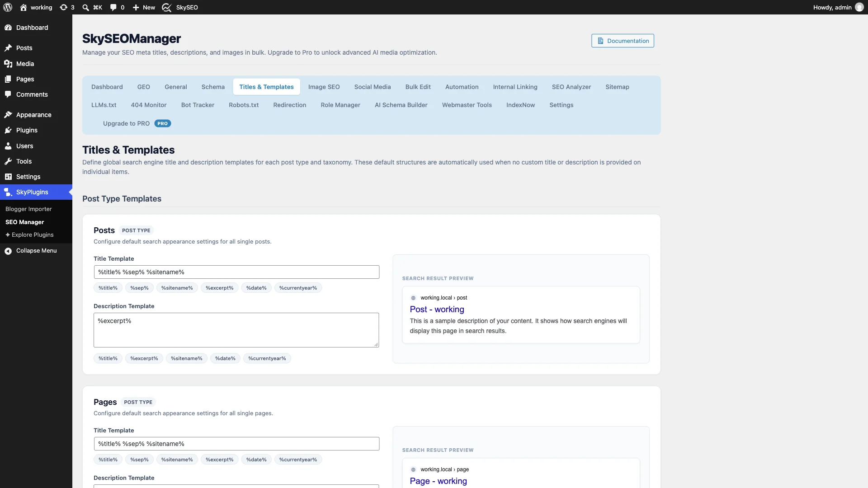This screenshot has height=488, width=868.
Task: Click the Users person icon
Action: click(8, 146)
